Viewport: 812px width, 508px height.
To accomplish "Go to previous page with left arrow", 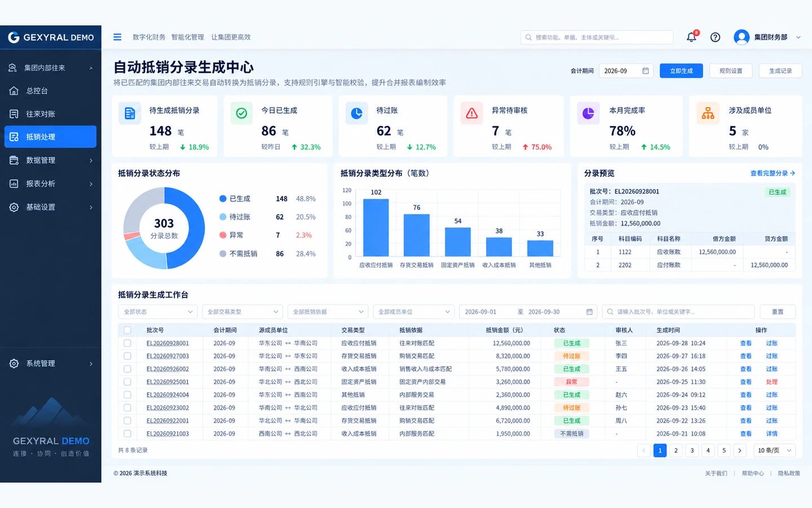I will 644,450.
